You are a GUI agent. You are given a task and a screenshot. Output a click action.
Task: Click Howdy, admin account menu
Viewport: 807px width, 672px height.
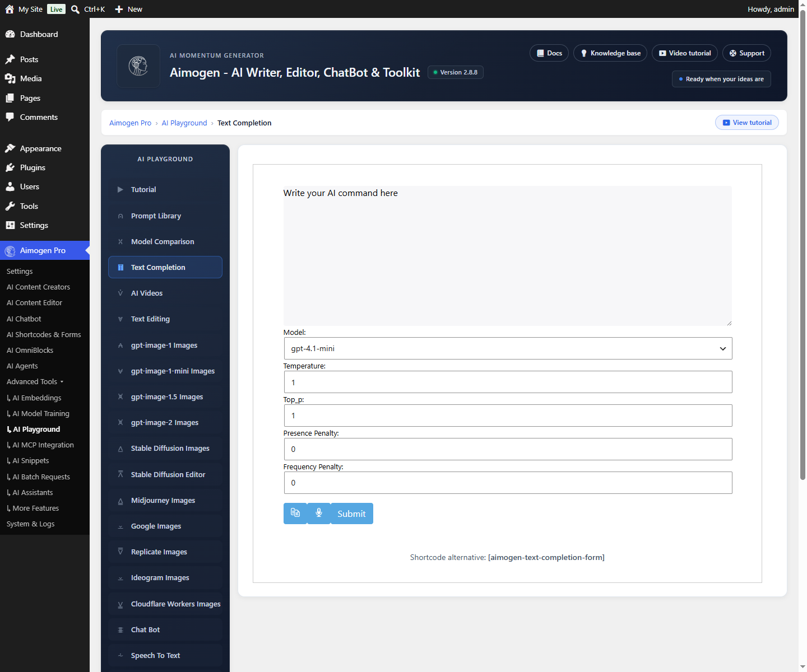(x=771, y=9)
